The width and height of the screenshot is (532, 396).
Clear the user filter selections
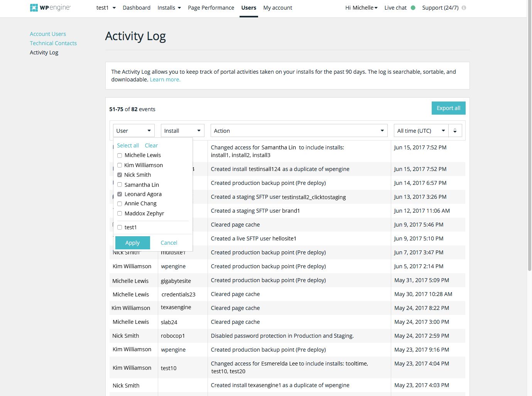pos(151,146)
